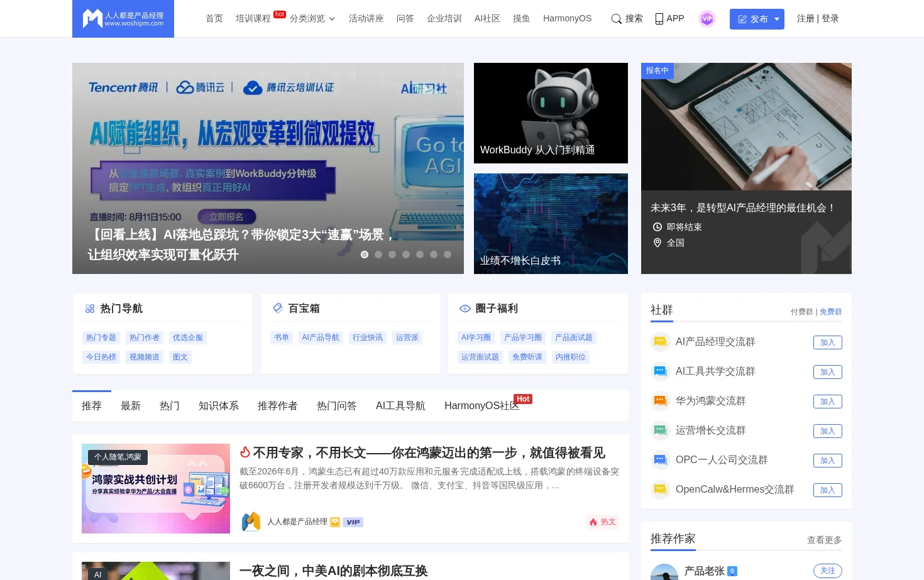Screen dimensions: 924x580
Task: Switch to the 推荐作者 tab
Action: pos(278,406)
